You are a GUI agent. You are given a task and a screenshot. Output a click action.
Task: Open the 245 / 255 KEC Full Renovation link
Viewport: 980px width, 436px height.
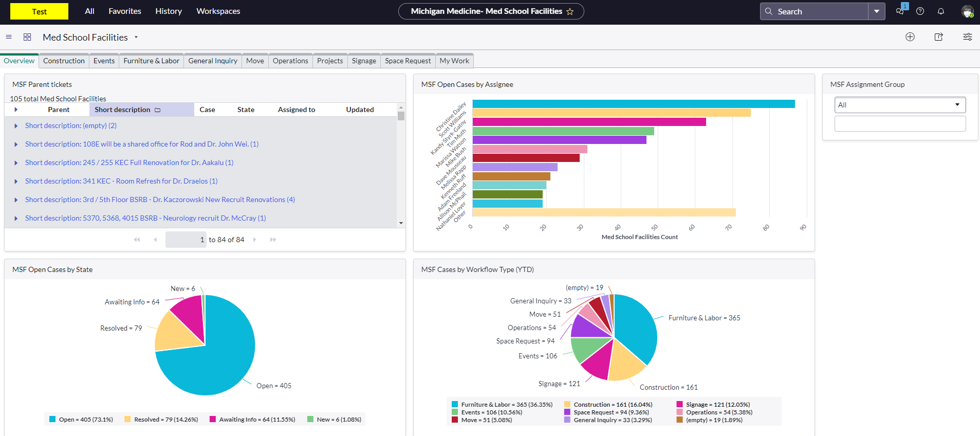[129, 162]
